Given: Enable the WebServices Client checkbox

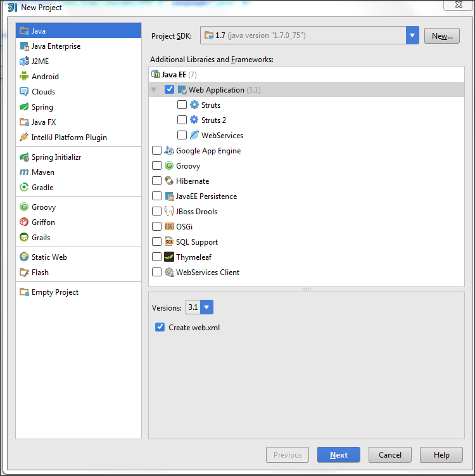Looking at the screenshot, I should click(156, 272).
